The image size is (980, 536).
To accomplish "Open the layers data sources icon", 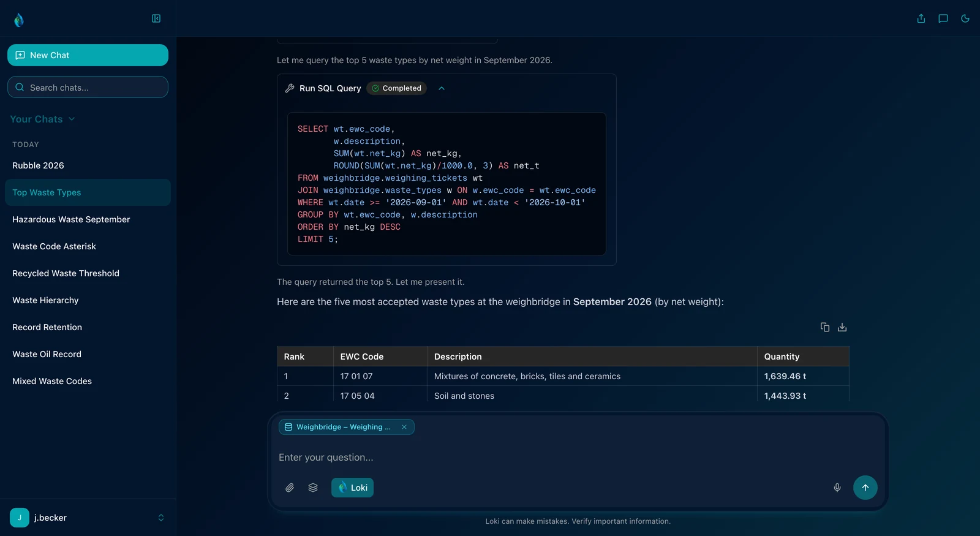I will [313, 488].
